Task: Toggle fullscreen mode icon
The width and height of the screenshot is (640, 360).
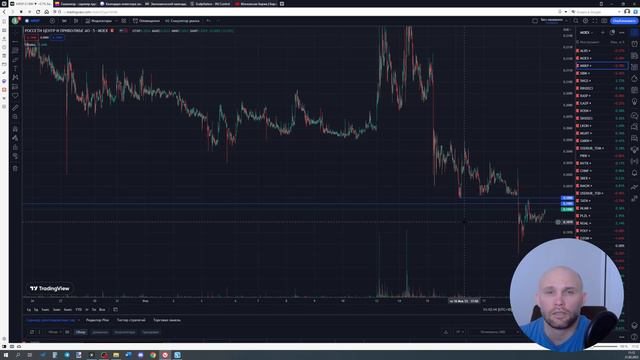Action: coord(594,21)
